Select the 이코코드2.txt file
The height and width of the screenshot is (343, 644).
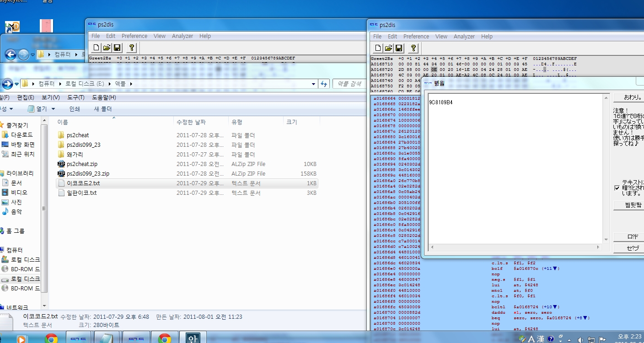point(187,183)
